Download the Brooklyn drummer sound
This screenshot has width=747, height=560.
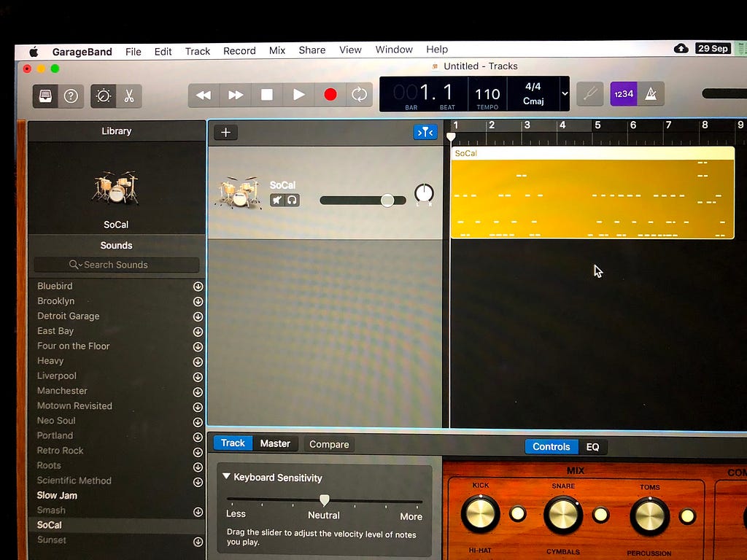198,301
